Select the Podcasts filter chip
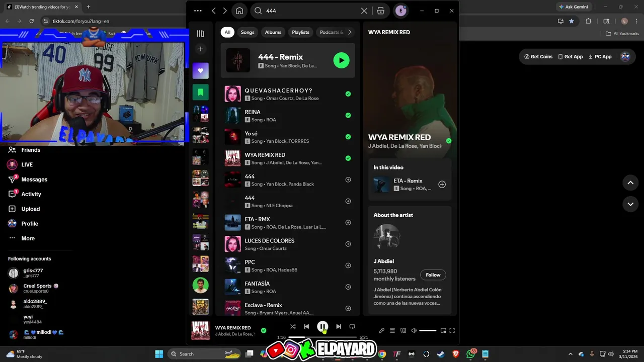The height and width of the screenshot is (362, 644). click(331, 32)
